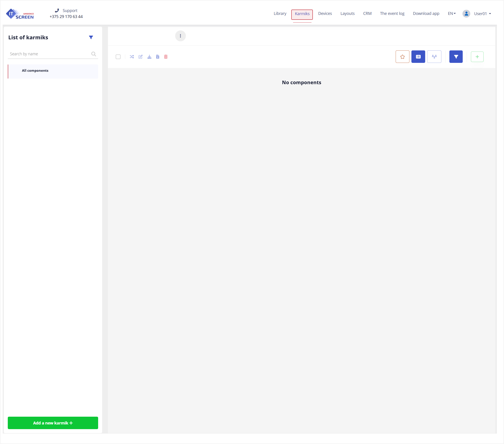
Task: Click the Search by name field
Action: click(49, 54)
